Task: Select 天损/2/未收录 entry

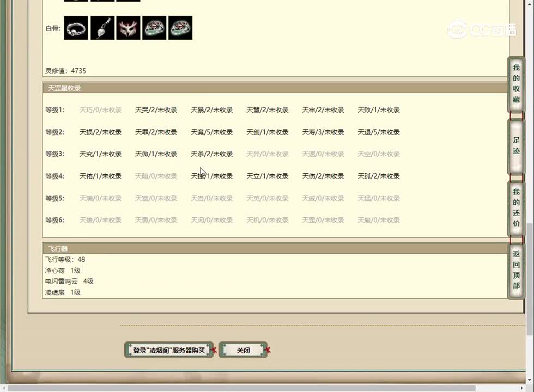Action: pos(100,132)
